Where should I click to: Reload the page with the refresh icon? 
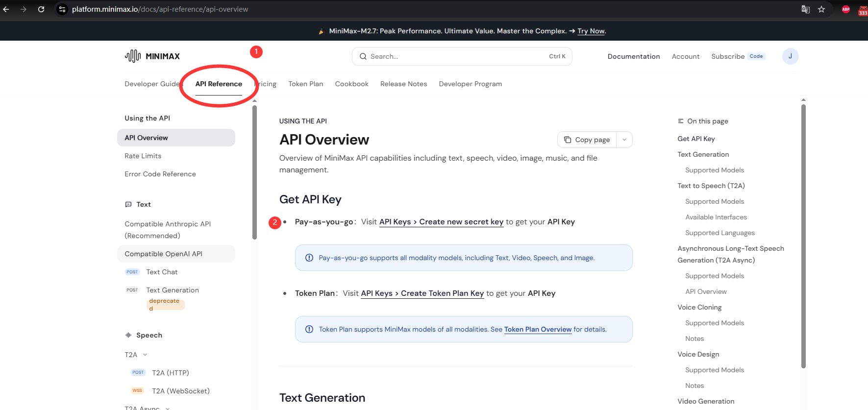pos(41,9)
